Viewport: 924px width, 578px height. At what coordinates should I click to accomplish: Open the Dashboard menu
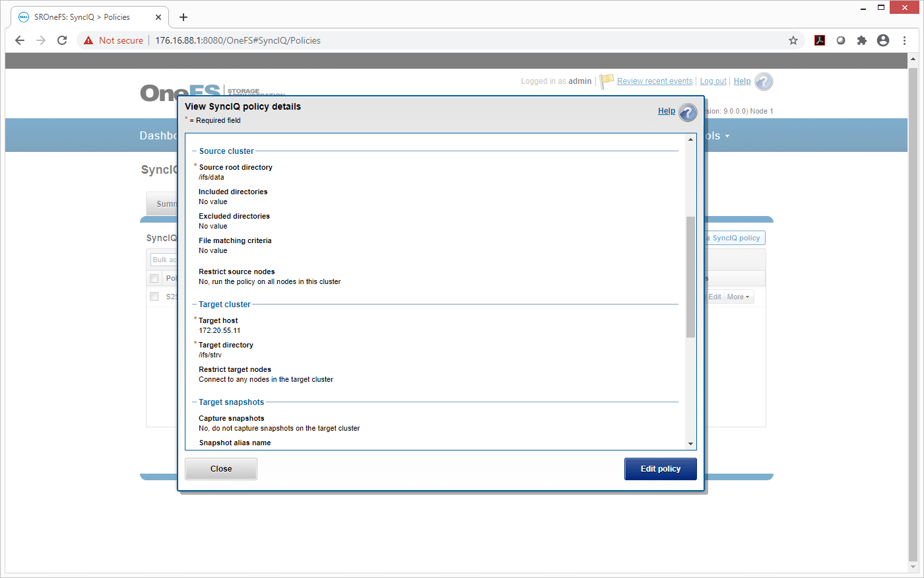(x=158, y=135)
